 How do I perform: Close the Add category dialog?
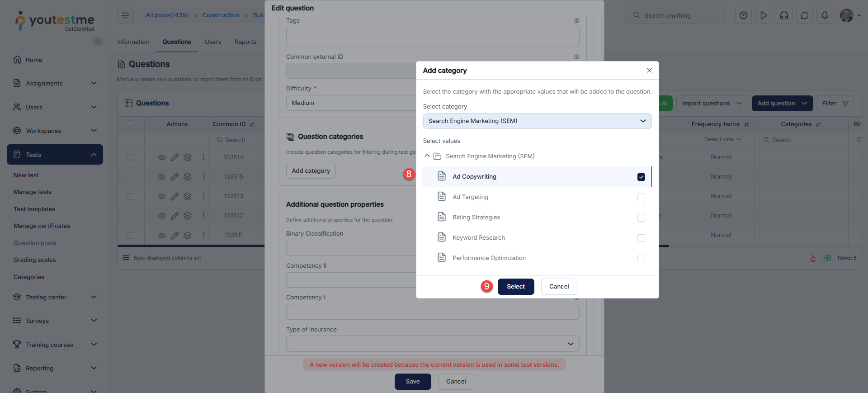click(x=649, y=70)
